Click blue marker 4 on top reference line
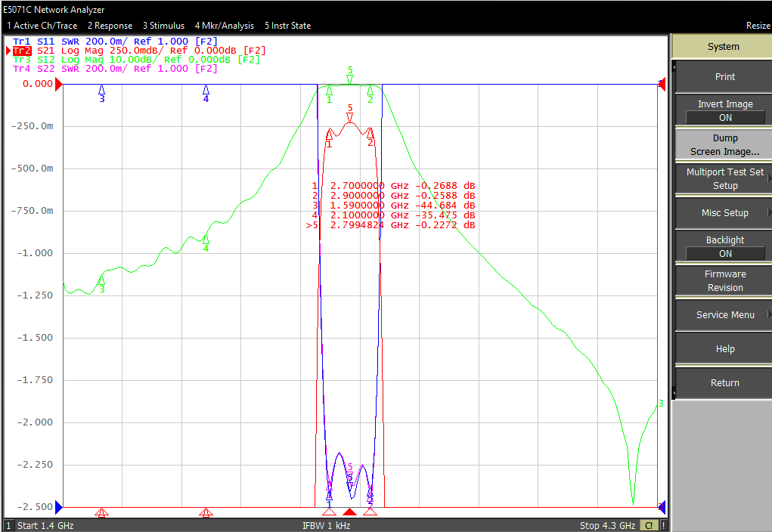This screenshot has height=532, width=772. point(206,93)
